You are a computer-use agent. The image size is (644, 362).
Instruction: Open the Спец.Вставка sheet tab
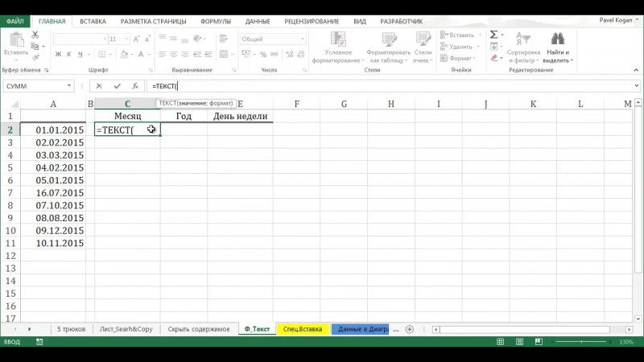303,329
